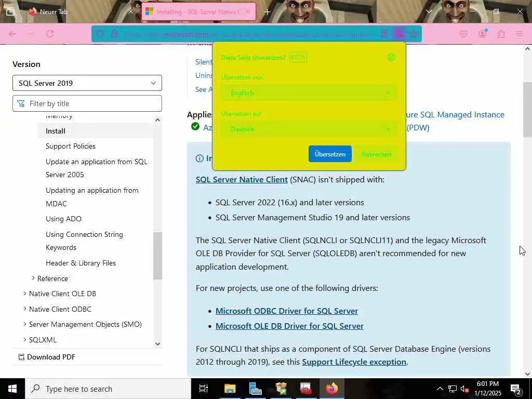Viewport: 532px width, 399px height.
Task: Select the Installing - SQL Server Native Client tab
Action: coord(198,12)
